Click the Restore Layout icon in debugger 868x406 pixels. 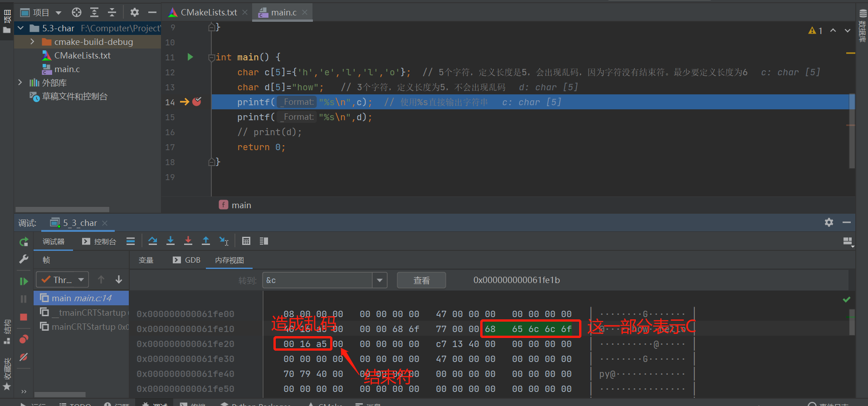point(848,242)
